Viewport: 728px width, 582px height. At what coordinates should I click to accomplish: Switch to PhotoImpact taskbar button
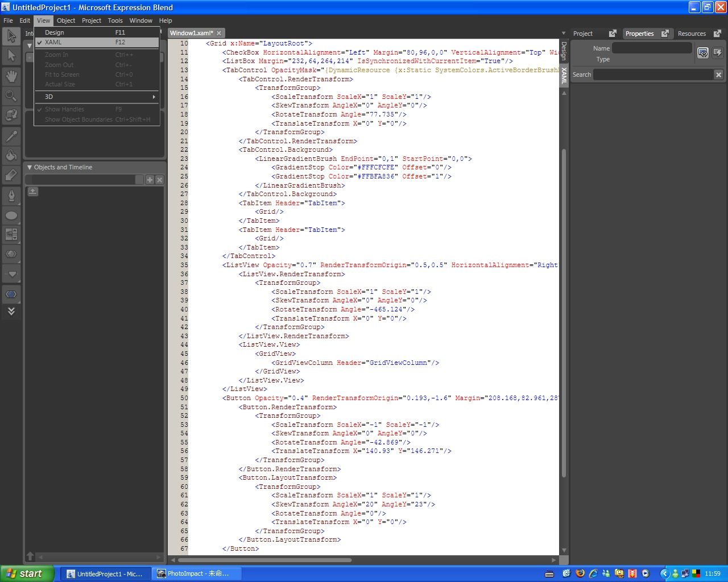click(197, 573)
